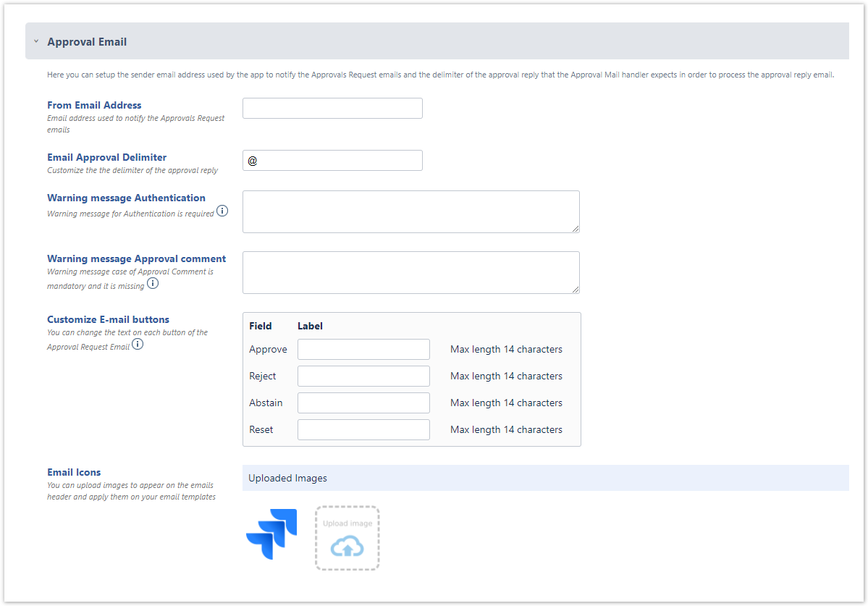868x606 pixels.
Task: Click the From Email Address label
Action: [x=94, y=105]
